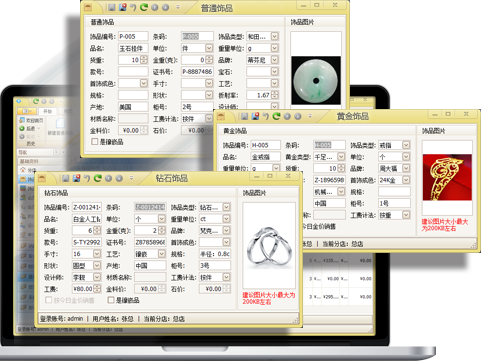This screenshot has height=361, width=482.
Task: Click the save-with-image icon in 普通饰品 toolbar
Action: (x=123, y=7)
